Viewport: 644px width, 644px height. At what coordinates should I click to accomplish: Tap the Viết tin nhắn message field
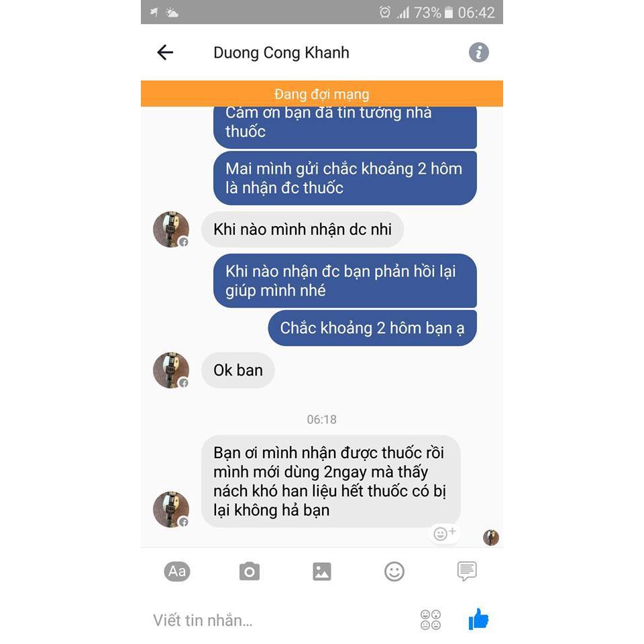coord(279,620)
